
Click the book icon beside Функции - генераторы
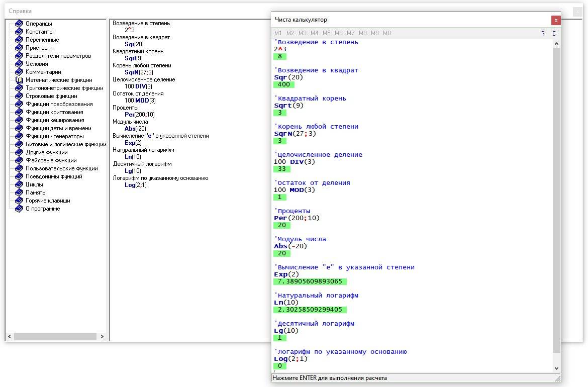click(19, 136)
